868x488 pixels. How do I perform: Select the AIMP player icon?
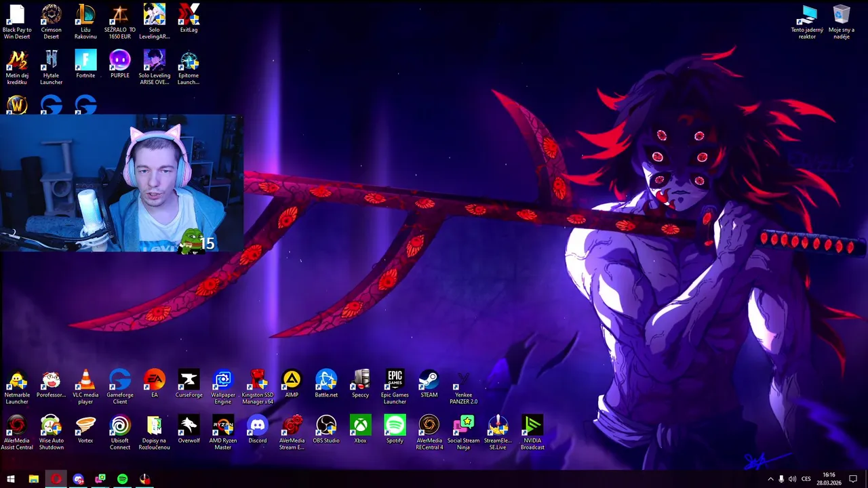[292, 384]
